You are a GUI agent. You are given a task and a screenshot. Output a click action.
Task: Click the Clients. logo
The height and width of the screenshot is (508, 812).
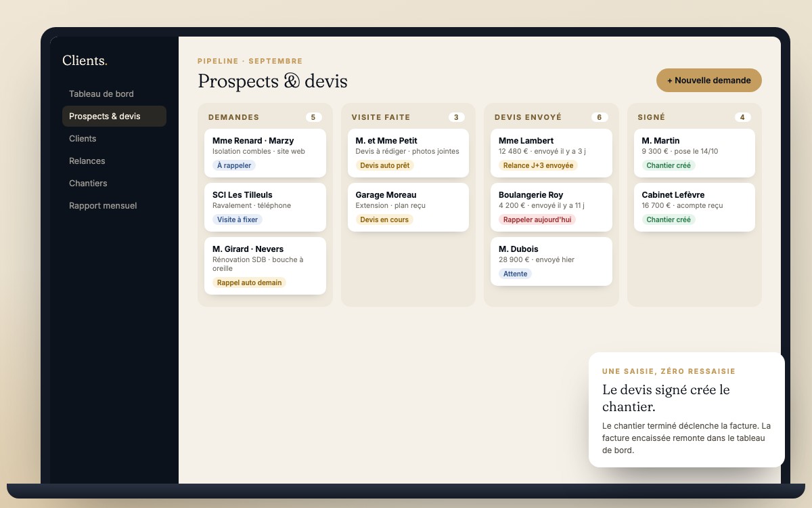85,60
